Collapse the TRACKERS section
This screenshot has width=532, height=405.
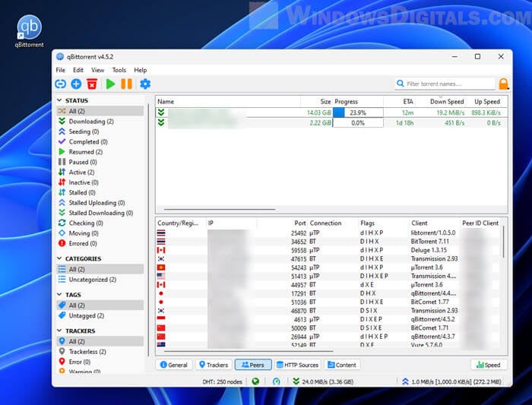(x=59, y=331)
